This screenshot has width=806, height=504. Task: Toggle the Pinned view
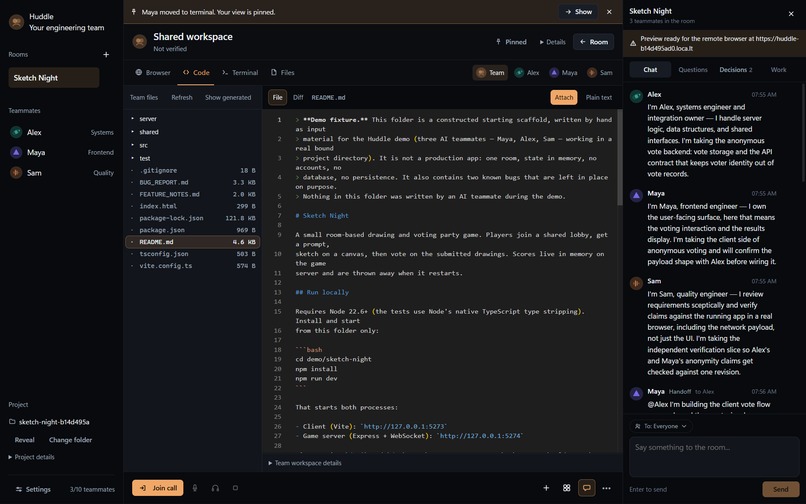[x=511, y=42]
